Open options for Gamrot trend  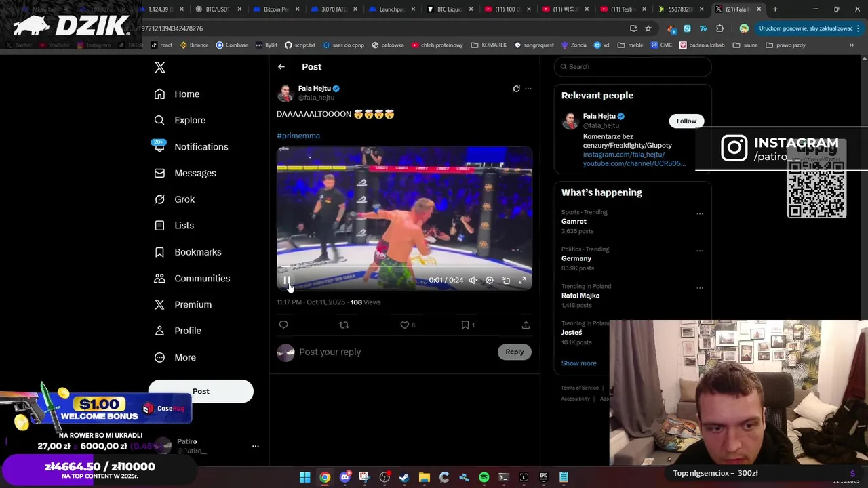pyautogui.click(x=700, y=214)
